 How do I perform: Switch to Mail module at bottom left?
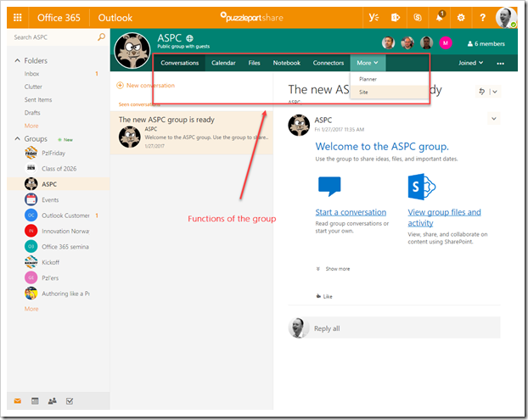pos(18,400)
